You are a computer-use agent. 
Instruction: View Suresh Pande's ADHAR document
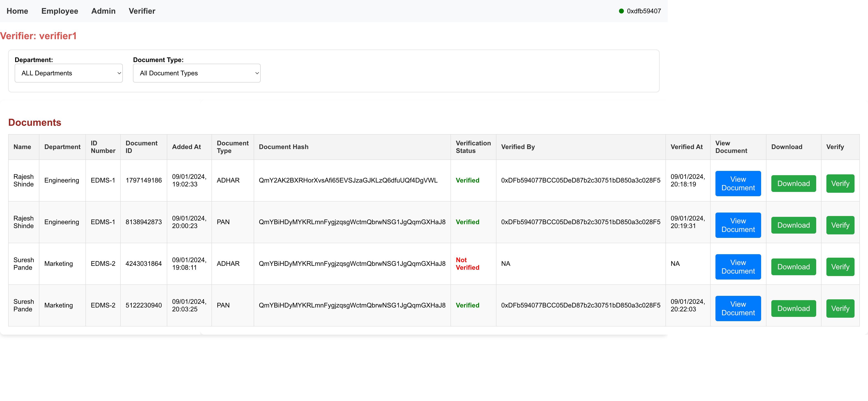tap(738, 267)
